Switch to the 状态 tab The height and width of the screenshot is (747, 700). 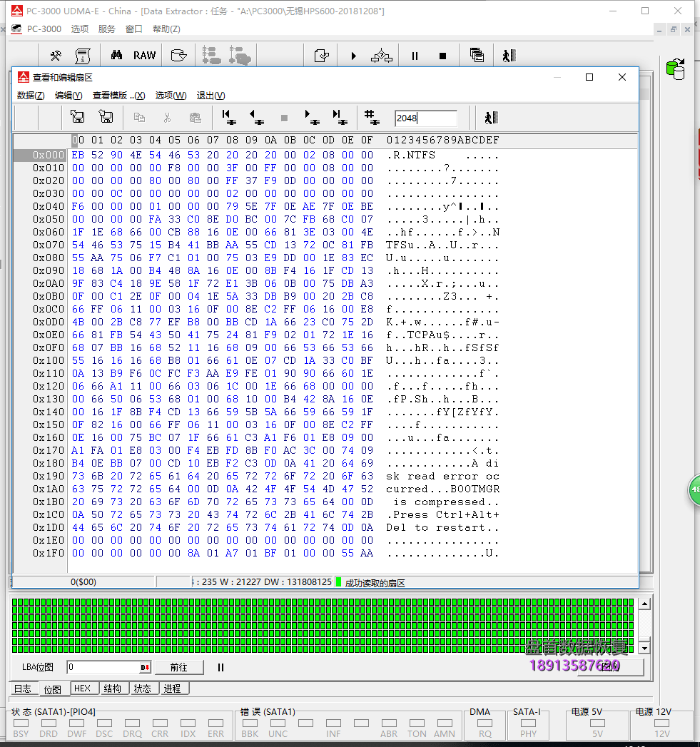143,688
